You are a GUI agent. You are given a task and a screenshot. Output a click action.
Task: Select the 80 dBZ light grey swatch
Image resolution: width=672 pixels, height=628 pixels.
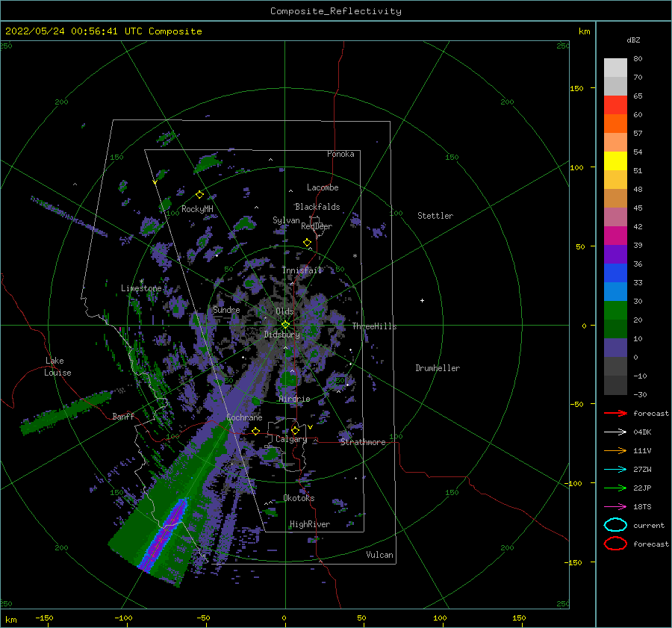pyautogui.click(x=615, y=67)
